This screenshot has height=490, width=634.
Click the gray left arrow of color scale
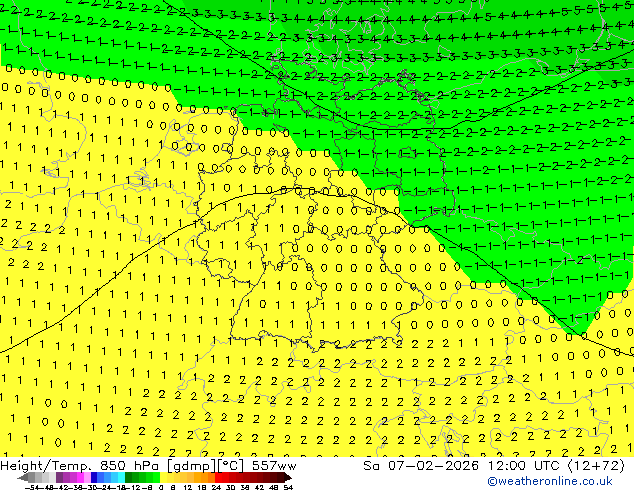pyautogui.click(x=23, y=477)
